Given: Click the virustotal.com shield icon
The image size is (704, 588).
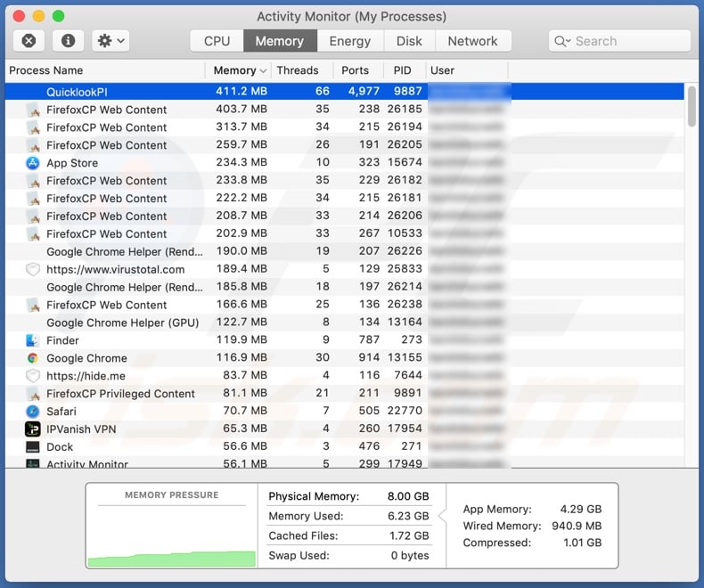Looking at the screenshot, I should coord(33,269).
